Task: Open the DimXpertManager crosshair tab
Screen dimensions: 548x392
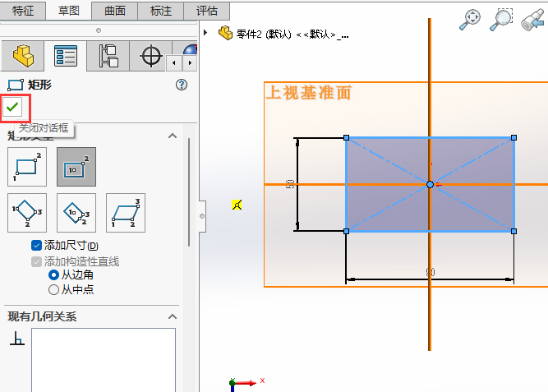Action: pyautogui.click(x=150, y=56)
